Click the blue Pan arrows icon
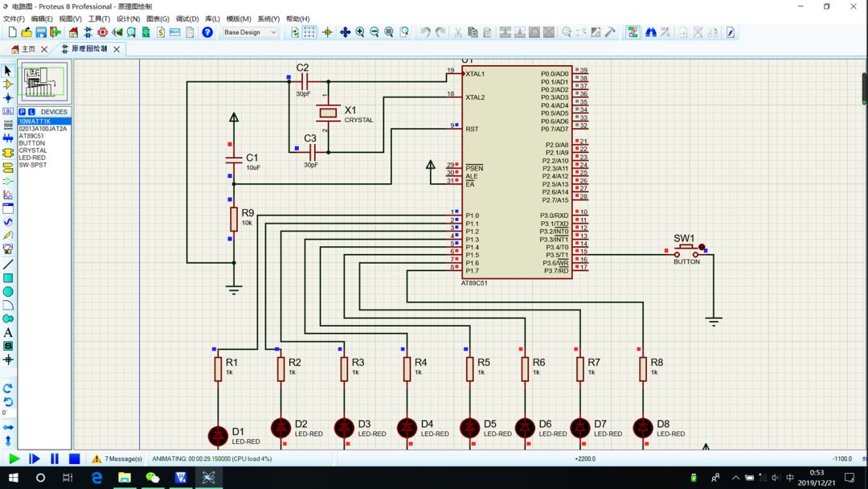The height and width of the screenshot is (489, 868). tap(345, 33)
